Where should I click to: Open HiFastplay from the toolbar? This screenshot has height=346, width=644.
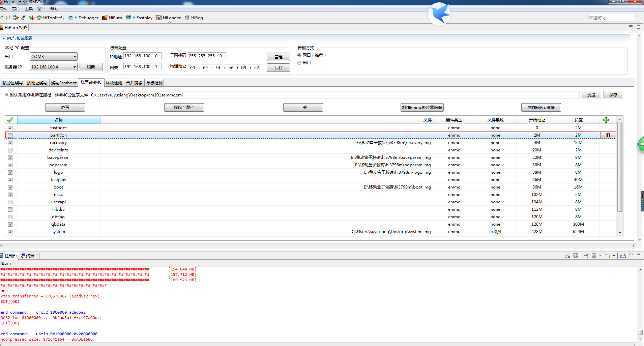click(x=139, y=18)
